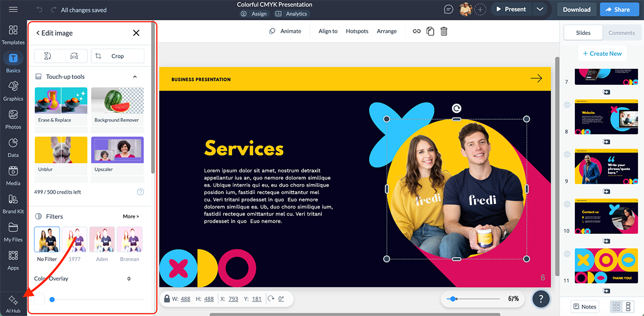Switch to the Comments tab
Viewport: 644px width, 316px height.
coord(621,32)
